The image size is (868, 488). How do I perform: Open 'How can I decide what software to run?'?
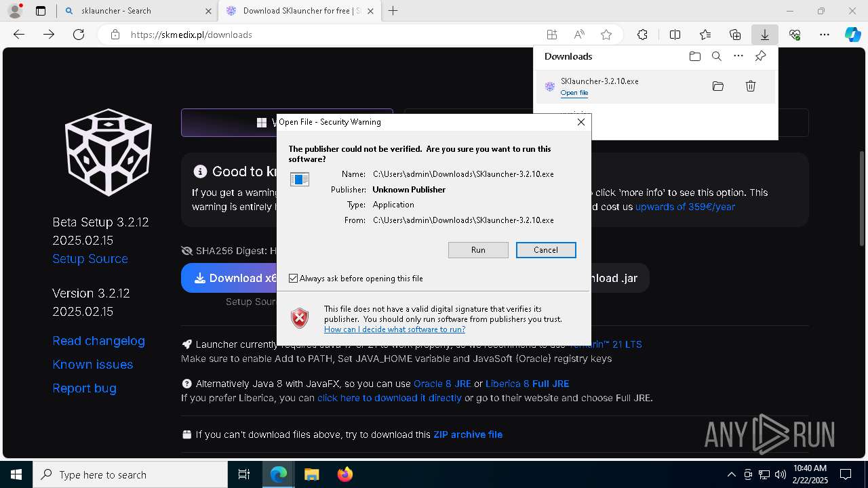pos(395,329)
